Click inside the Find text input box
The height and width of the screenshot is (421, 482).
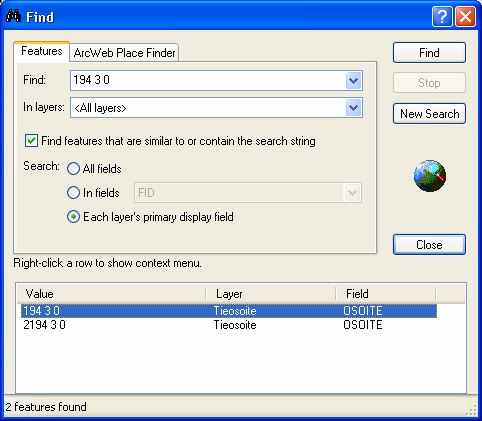208,80
